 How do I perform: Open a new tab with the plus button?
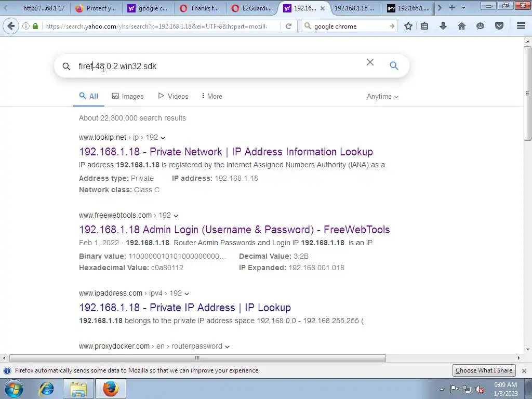point(452,8)
